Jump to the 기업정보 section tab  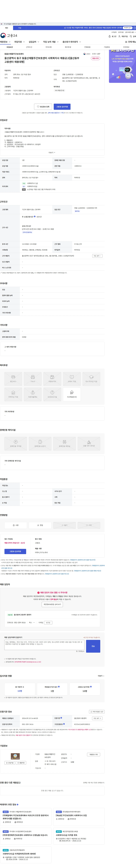[x=107, y=47]
